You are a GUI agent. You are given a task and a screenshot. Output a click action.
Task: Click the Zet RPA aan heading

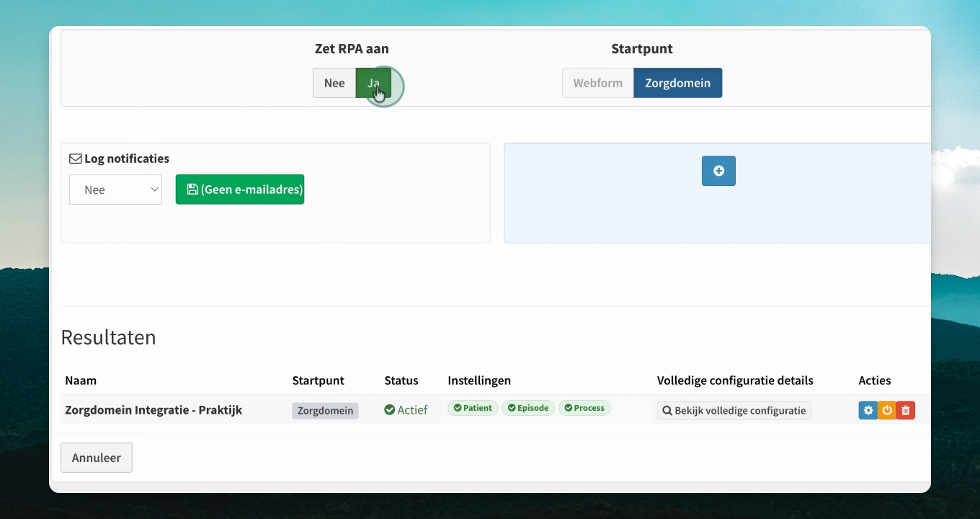click(352, 49)
